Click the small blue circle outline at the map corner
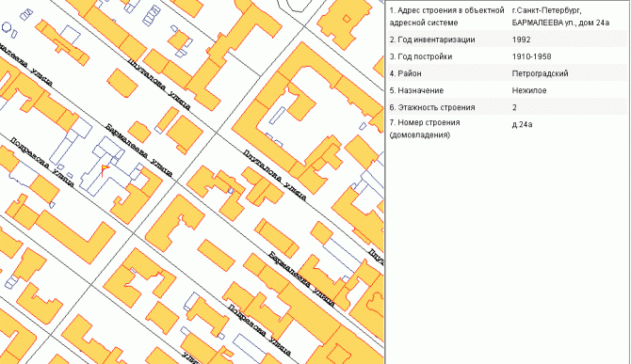Viewport: 631px width, 364px height. coord(7,27)
